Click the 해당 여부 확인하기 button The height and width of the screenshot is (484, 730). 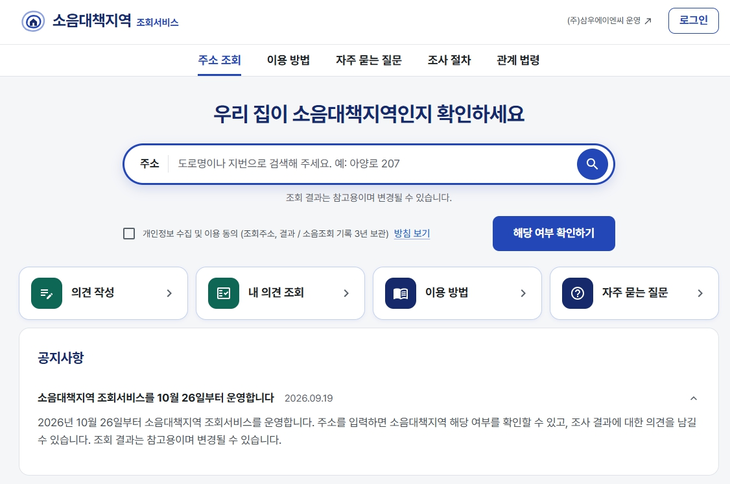point(554,233)
